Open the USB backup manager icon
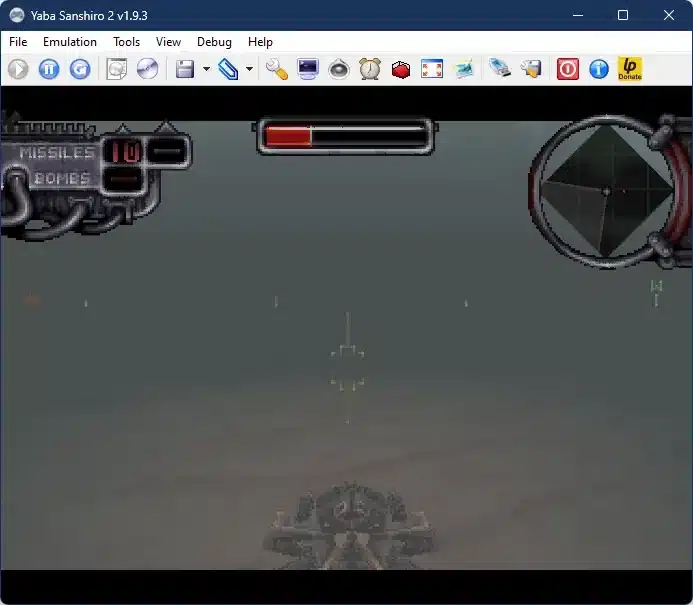 tap(500, 69)
